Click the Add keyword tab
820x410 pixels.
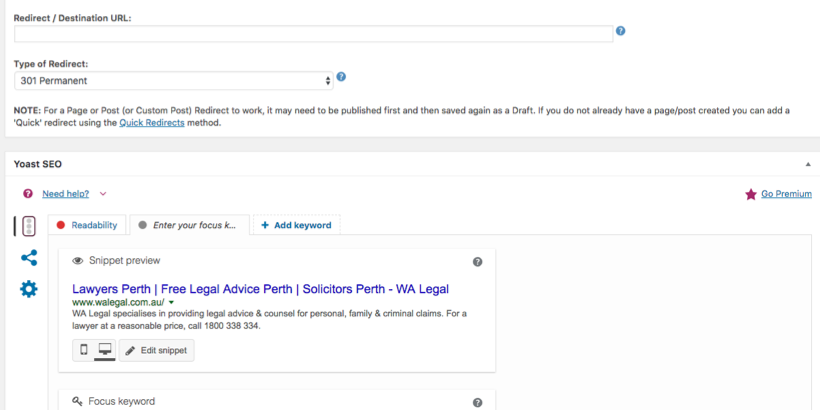pos(296,225)
